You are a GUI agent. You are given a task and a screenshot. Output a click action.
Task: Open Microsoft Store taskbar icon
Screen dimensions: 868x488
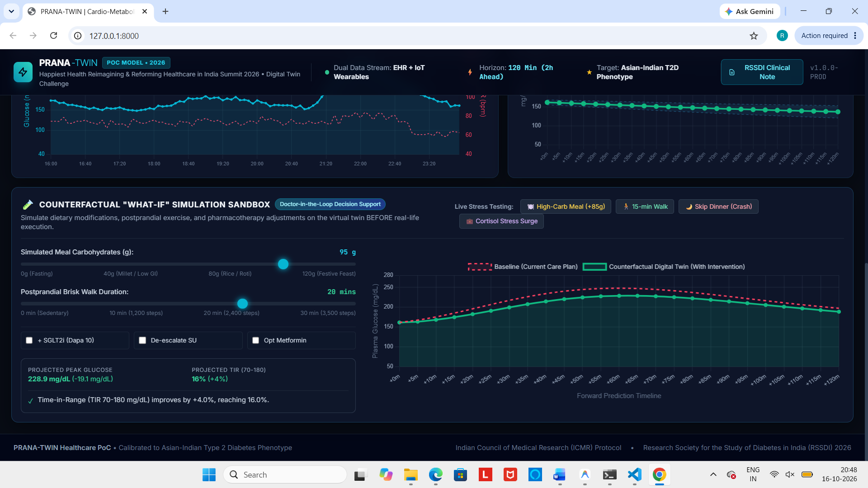[460, 474]
